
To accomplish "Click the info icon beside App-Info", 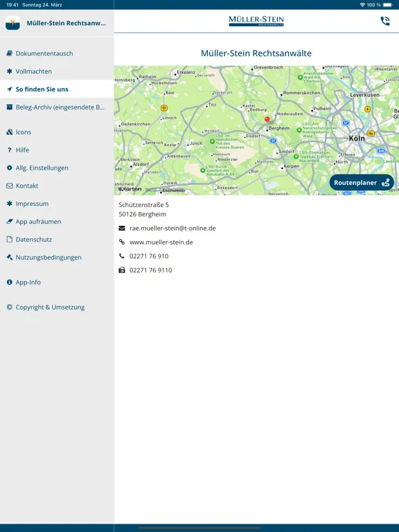I will click(x=10, y=283).
